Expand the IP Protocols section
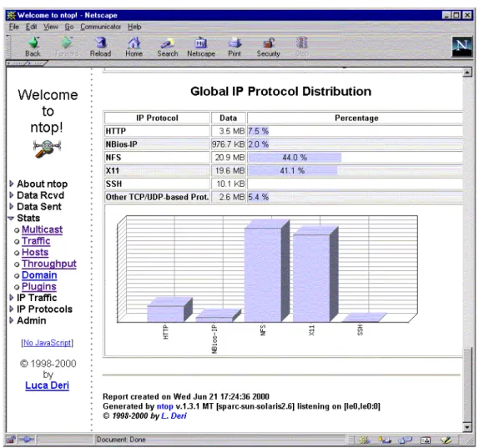Image resolution: width=479 pixels, height=448 pixels. coord(12,309)
